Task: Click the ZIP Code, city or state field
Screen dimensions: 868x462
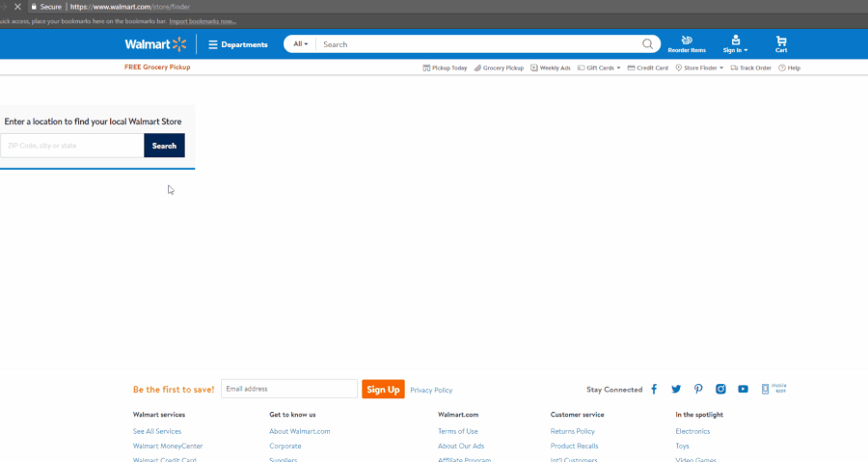Action: click(x=72, y=146)
